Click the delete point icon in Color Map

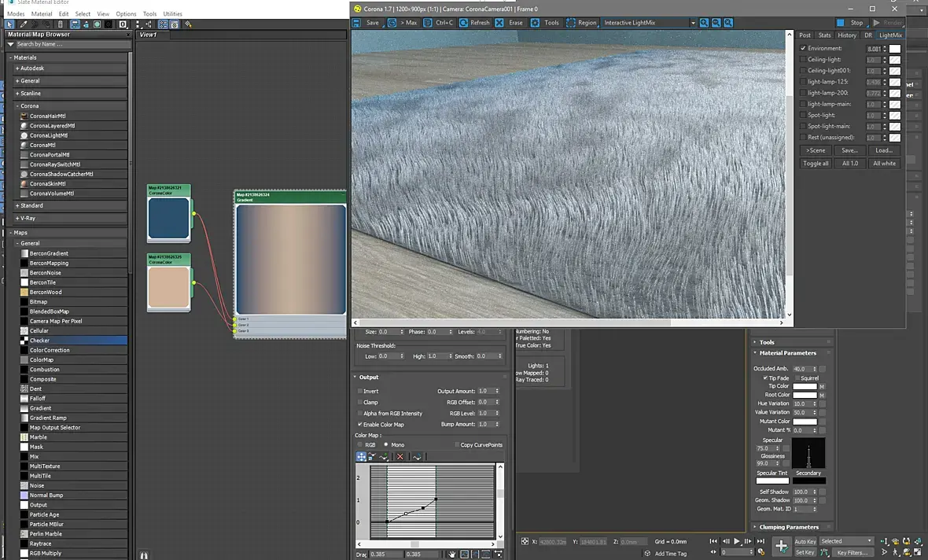click(400, 456)
